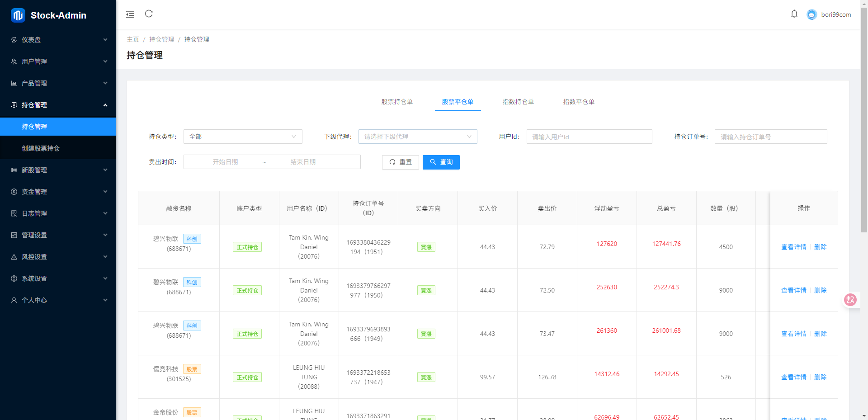868x420 pixels.
Task: Click the 数量 value 526
Action: click(x=726, y=377)
